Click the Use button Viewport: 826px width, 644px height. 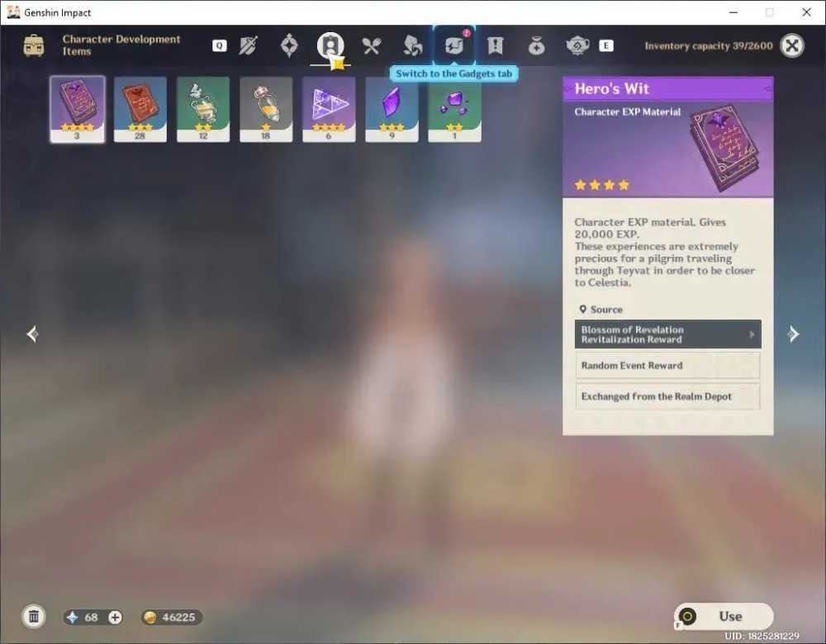(724, 616)
